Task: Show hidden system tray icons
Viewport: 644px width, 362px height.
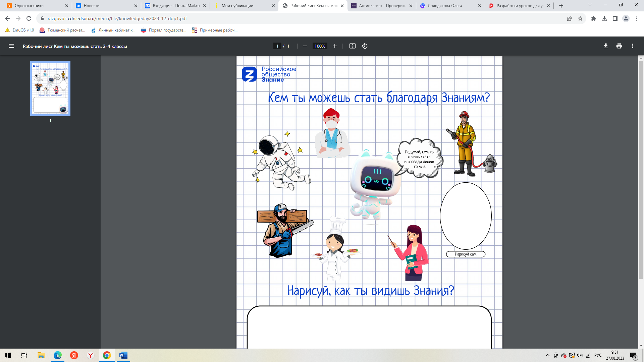Action: [547, 355]
